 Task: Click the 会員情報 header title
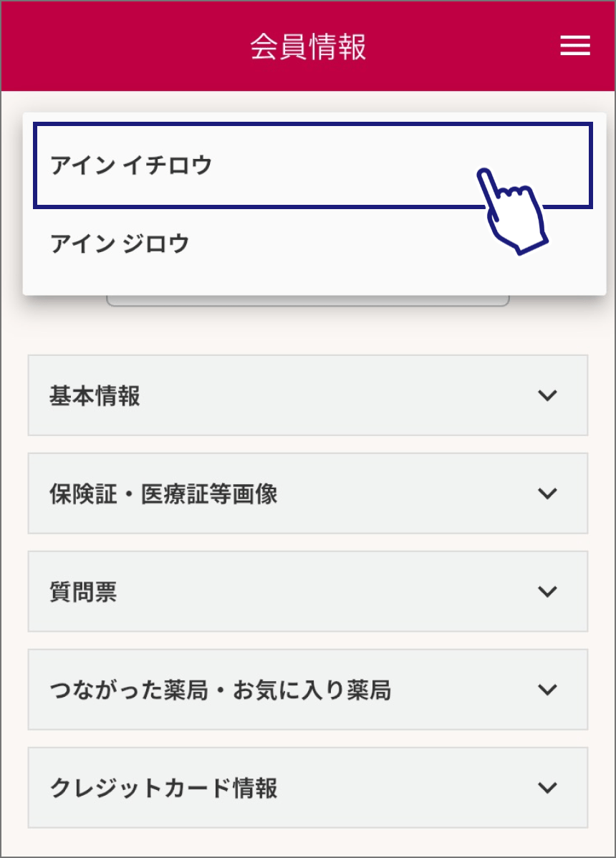(308, 46)
